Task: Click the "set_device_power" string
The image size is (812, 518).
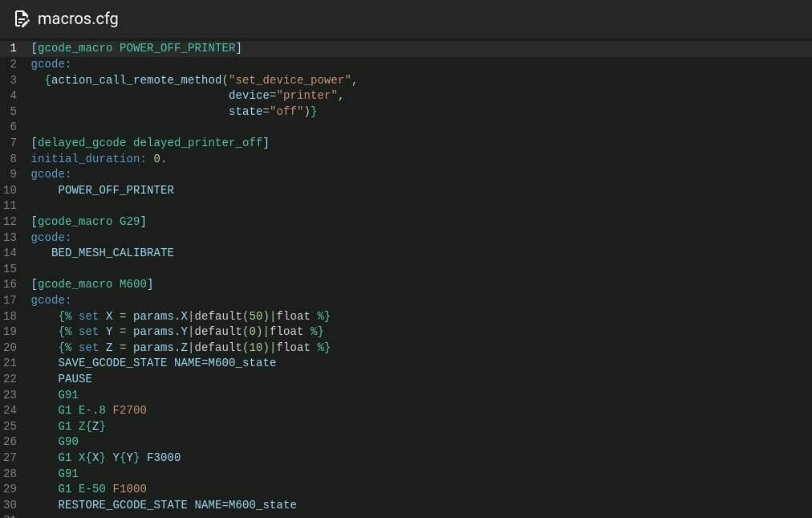Action: point(290,80)
